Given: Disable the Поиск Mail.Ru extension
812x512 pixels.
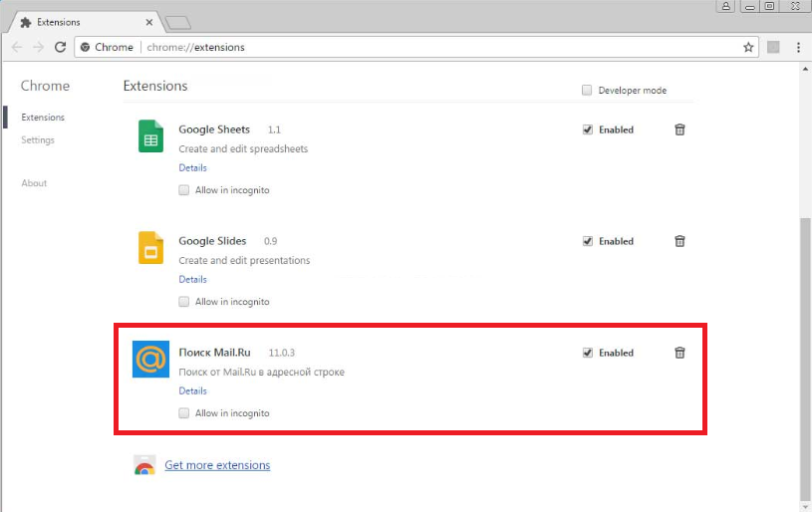Looking at the screenshot, I should click(x=587, y=353).
